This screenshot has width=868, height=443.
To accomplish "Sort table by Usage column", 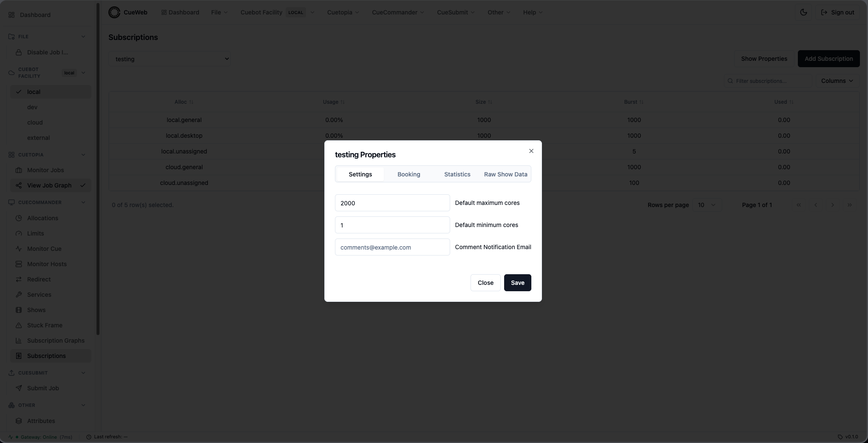I will (x=334, y=102).
